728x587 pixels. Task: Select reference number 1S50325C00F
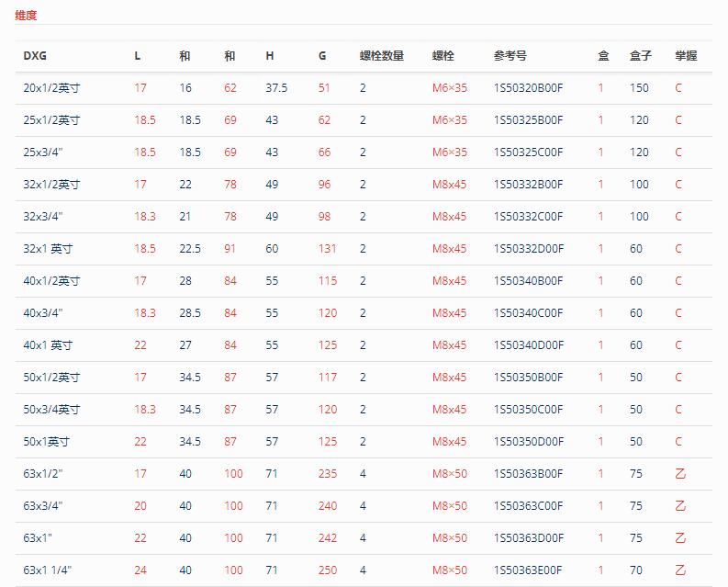pyautogui.click(x=529, y=152)
